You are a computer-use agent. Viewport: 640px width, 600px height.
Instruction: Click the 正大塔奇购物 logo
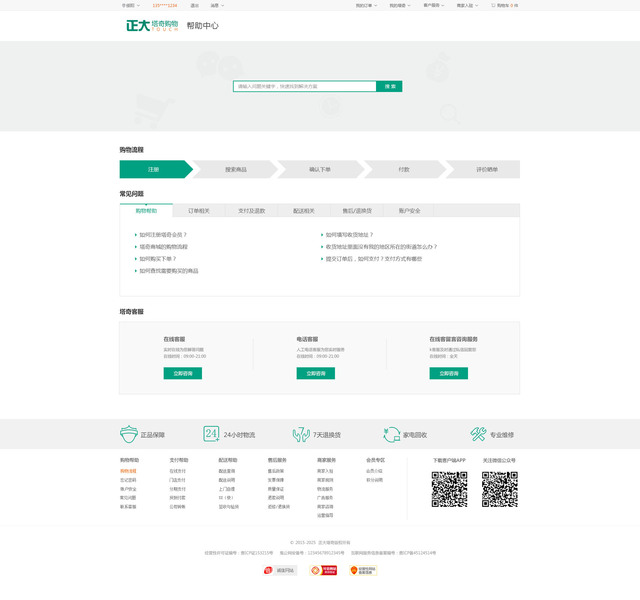click(152, 25)
